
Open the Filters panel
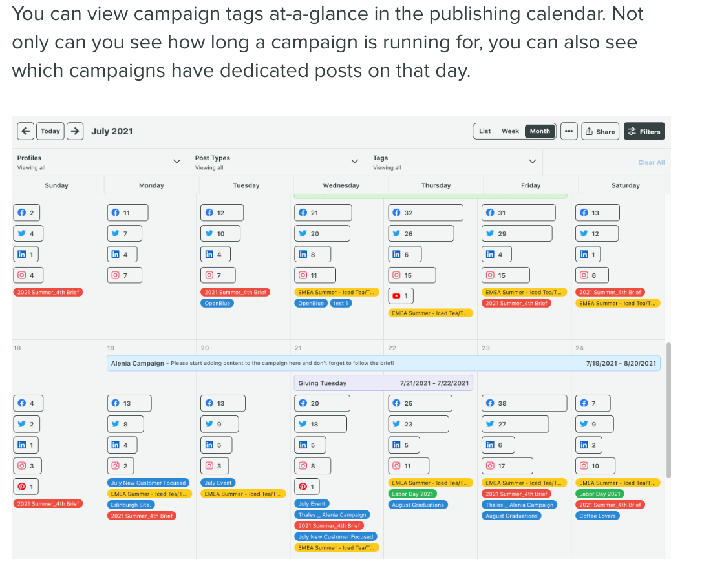click(644, 132)
